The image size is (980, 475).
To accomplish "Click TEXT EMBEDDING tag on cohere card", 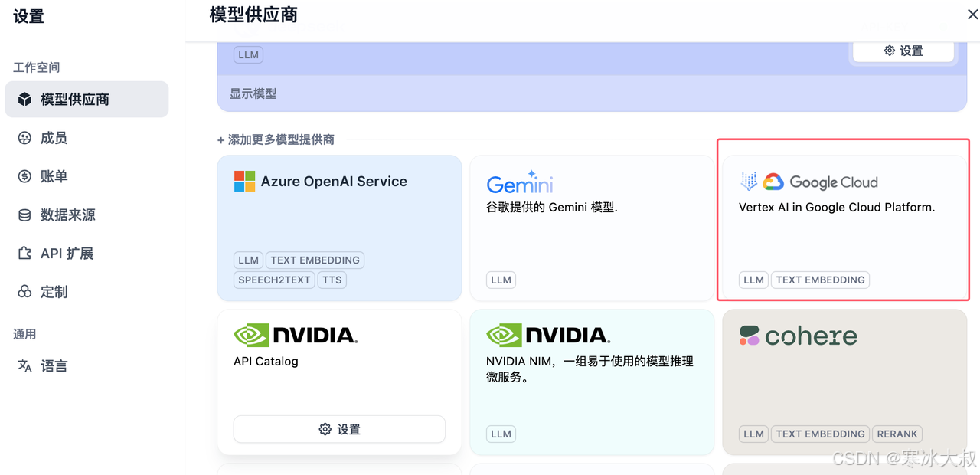I will [x=821, y=434].
